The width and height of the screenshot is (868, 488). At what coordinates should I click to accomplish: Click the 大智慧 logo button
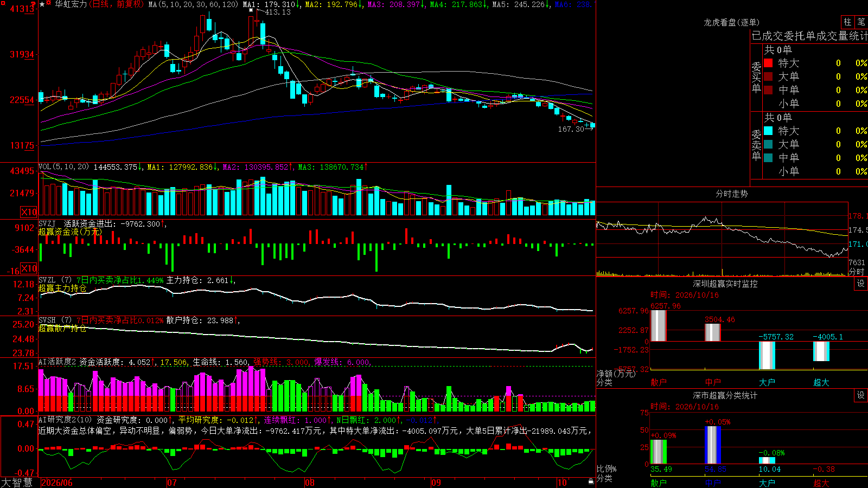tap(17, 483)
